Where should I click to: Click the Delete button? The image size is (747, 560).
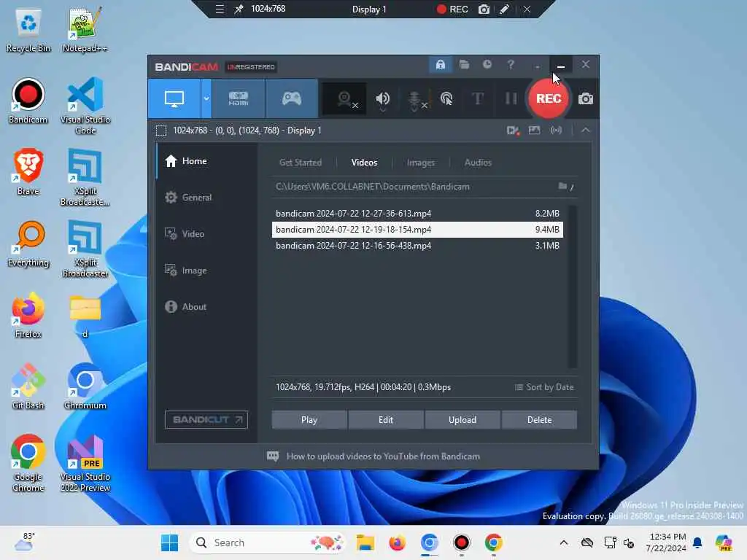pos(539,420)
